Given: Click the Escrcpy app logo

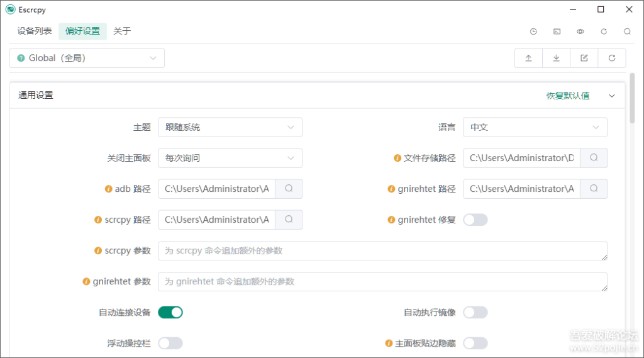Looking at the screenshot, I should [10, 9].
